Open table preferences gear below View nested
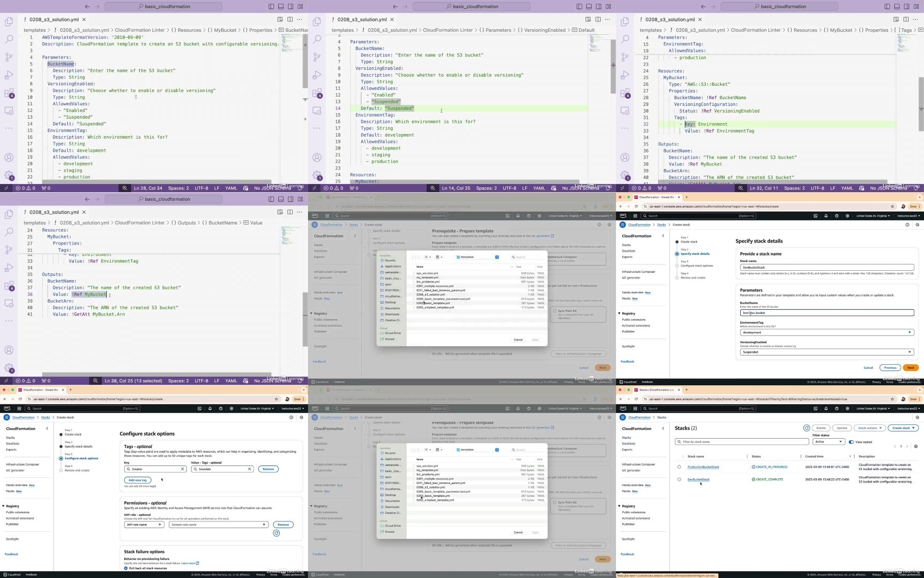Image resolution: width=924 pixels, height=578 pixels. coord(916,446)
